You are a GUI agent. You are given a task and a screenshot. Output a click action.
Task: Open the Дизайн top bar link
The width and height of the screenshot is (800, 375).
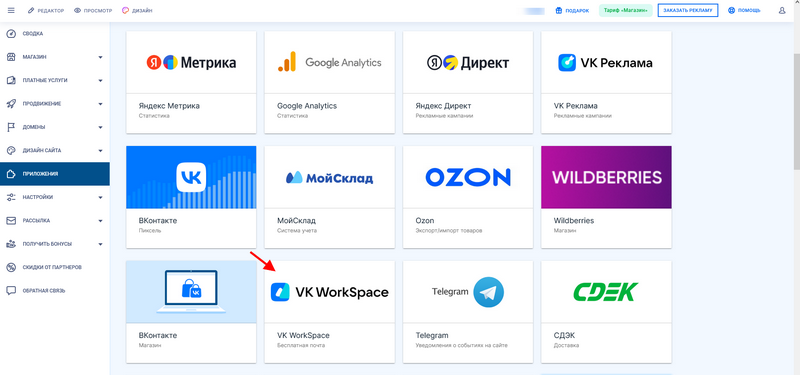(x=137, y=10)
